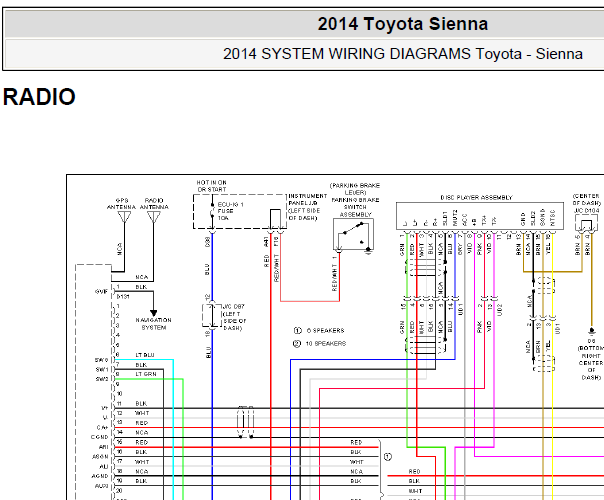Screen dimensions: 604x500
Task: Click the '2014 Toyota Sienna' title
Action: [403, 24]
